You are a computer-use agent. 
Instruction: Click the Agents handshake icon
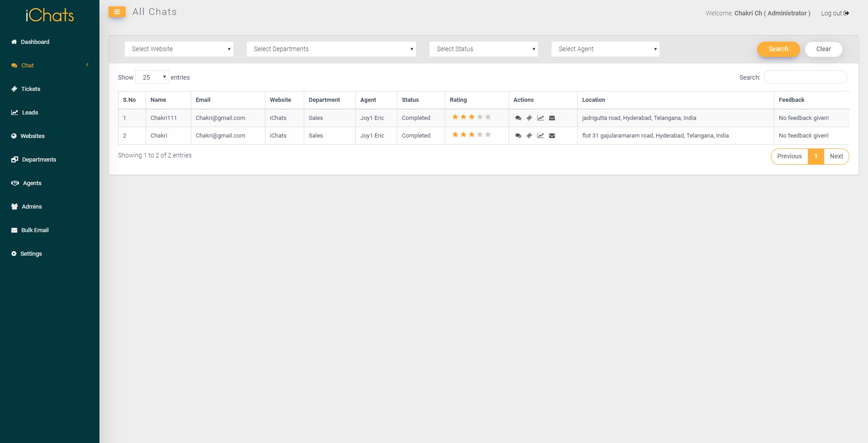point(15,183)
